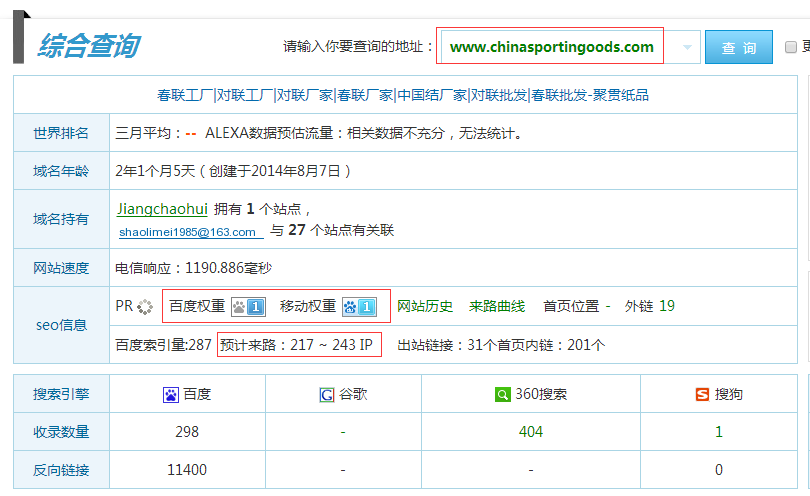The height and width of the screenshot is (496, 810).
Task: Click the Sogou (搜狗) orange icon
Action: pyautogui.click(x=702, y=395)
